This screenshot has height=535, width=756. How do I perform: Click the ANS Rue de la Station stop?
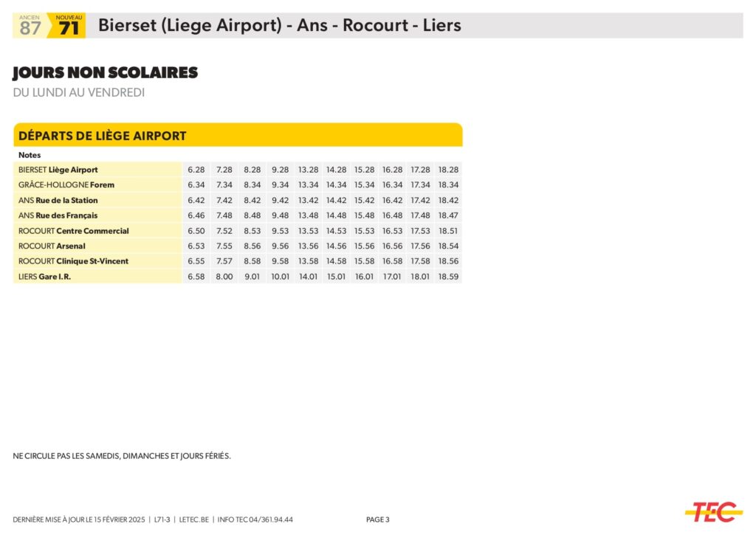coord(58,201)
